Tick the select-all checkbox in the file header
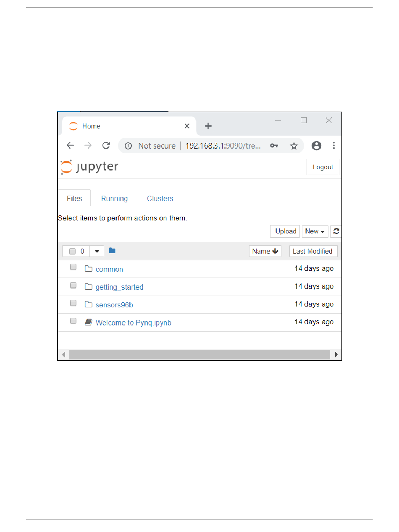The image size is (399, 532). pos(72,251)
